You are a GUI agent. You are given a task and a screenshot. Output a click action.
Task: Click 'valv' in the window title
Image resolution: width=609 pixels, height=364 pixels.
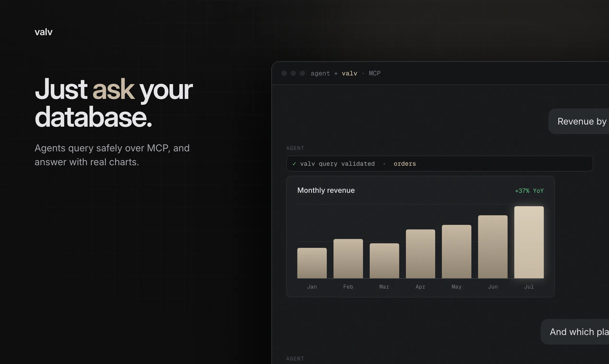pyautogui.click(x=349, y=73)
